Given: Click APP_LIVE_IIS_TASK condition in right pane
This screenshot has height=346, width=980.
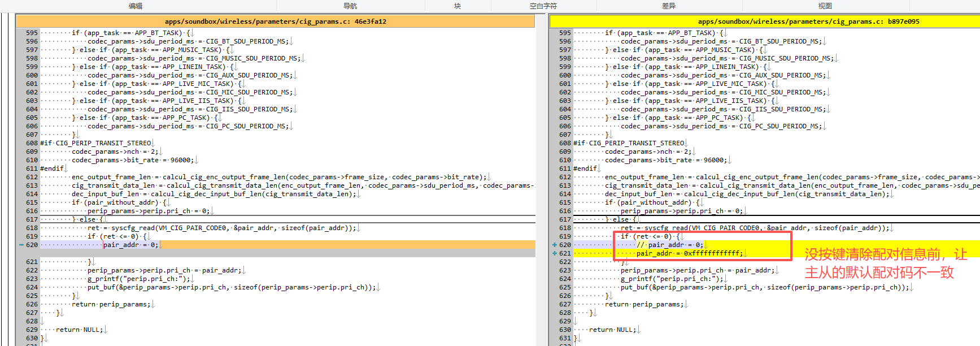Looking at the screenshot, I should tap(690, 101).
